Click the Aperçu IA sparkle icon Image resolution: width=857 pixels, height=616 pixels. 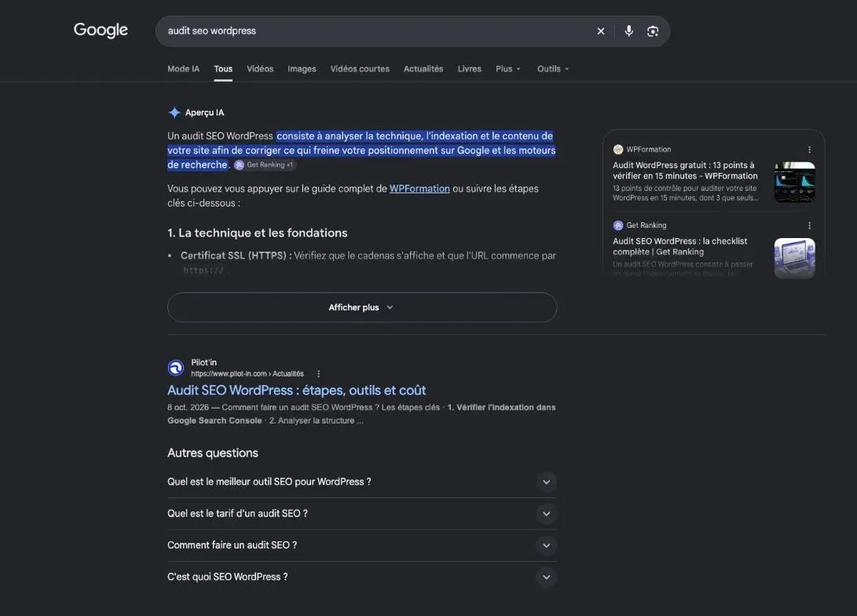click(174, 112)
